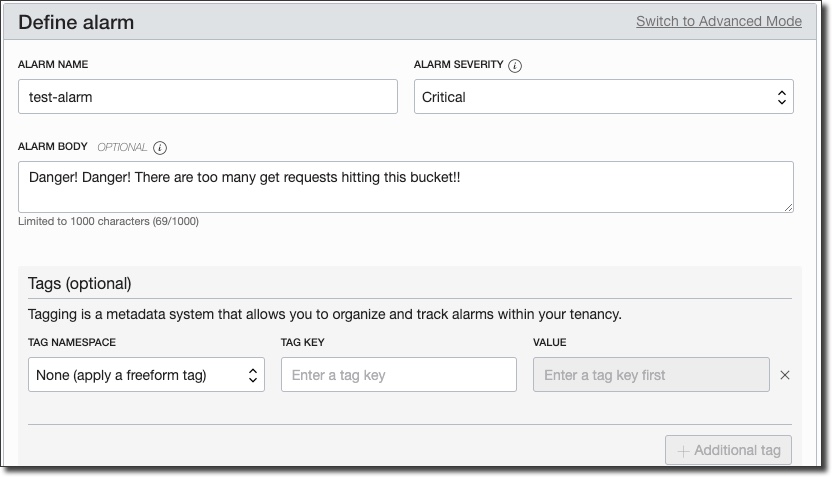Viewport: 832px width, 477px height.
Task: Click the plus icon on Additional tag
Action: [683, 451]
